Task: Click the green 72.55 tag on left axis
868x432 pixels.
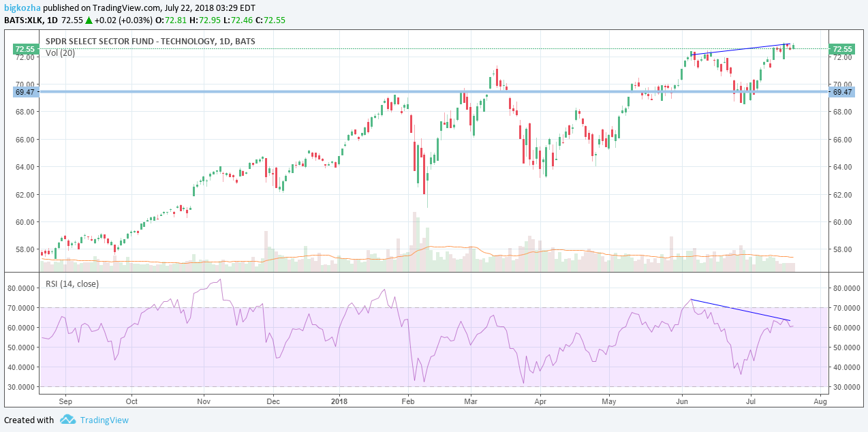Action: [25, 49]
